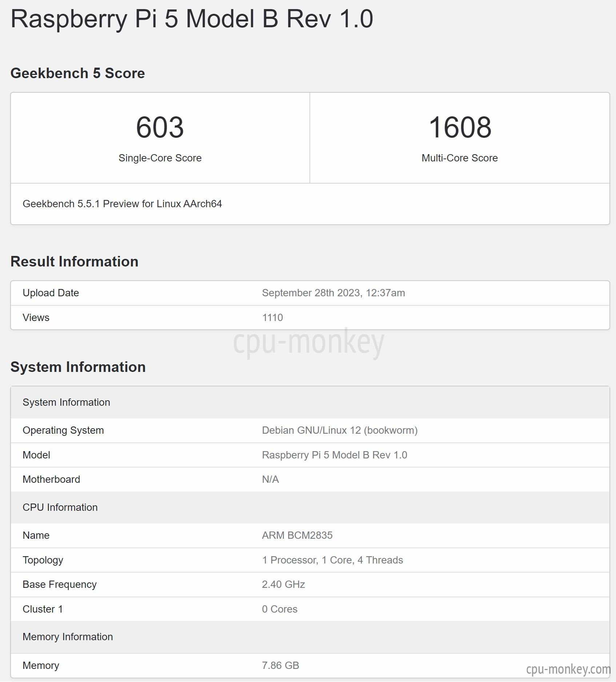Click the Memory Information subheader row
This screenshot has width=616, height=682.
pos(310,637)
